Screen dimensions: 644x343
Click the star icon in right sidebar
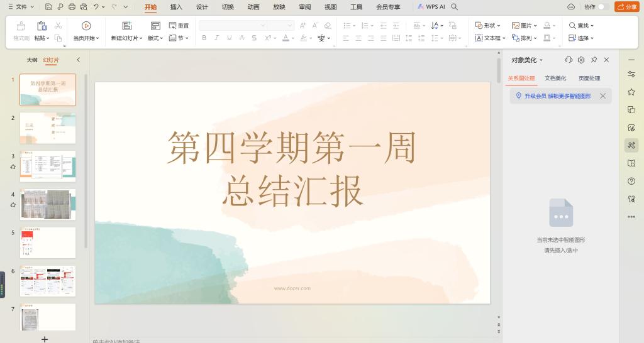[x=631, y=92]
